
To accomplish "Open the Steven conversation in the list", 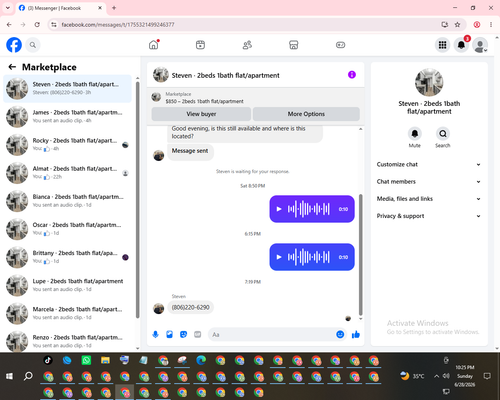I will click(x=67, y=88).
